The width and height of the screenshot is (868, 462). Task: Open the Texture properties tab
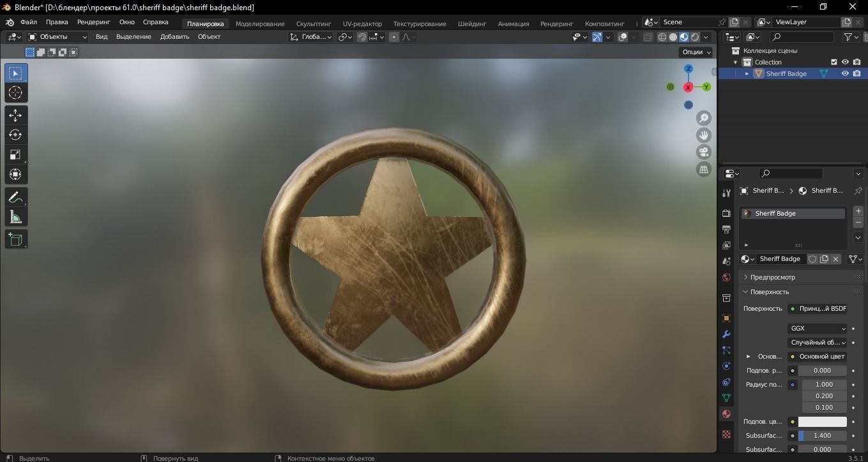[x=726, y=434]
